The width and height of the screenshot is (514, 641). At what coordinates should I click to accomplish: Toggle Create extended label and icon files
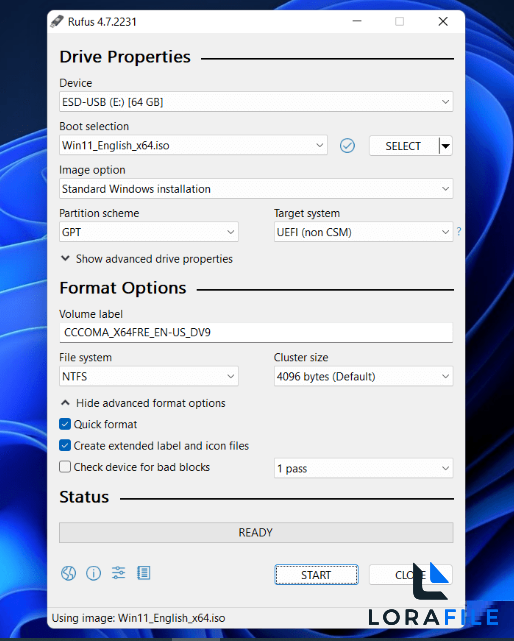click(65, 446)
